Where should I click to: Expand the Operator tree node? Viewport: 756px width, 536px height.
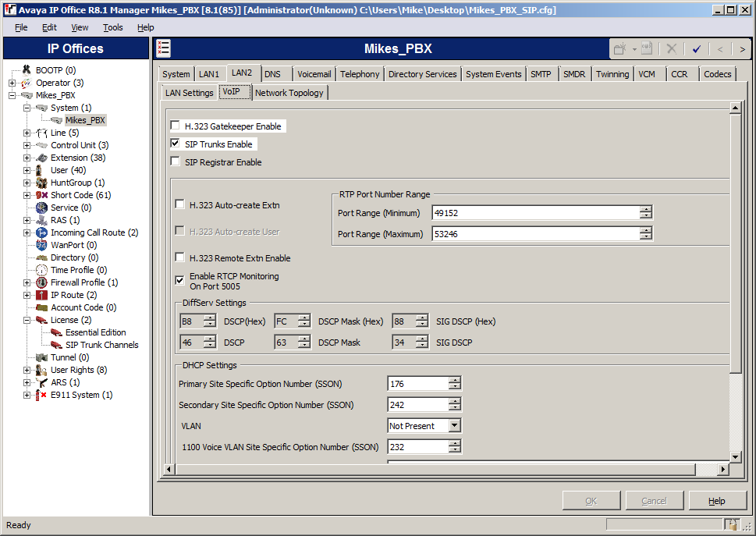click(x=12, y=83)
